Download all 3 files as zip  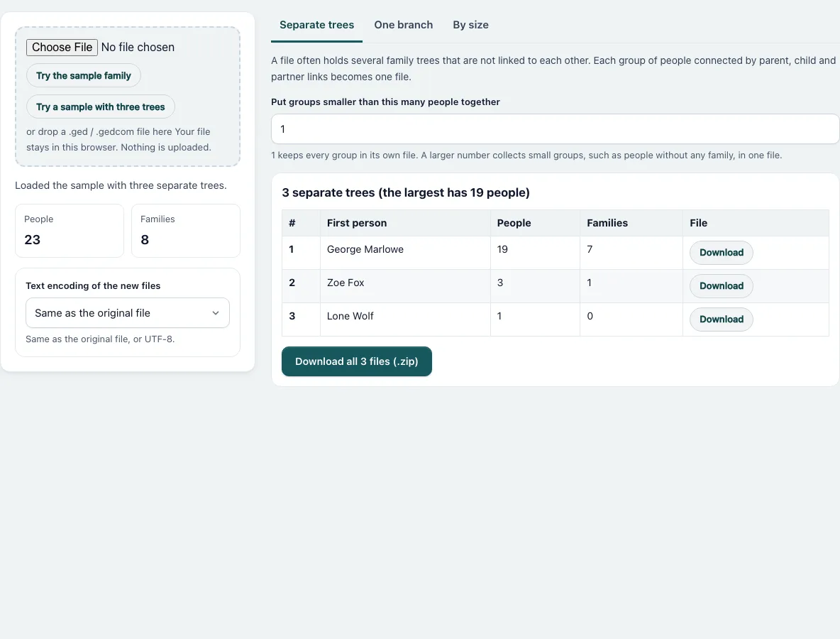(x=357, y=361)
